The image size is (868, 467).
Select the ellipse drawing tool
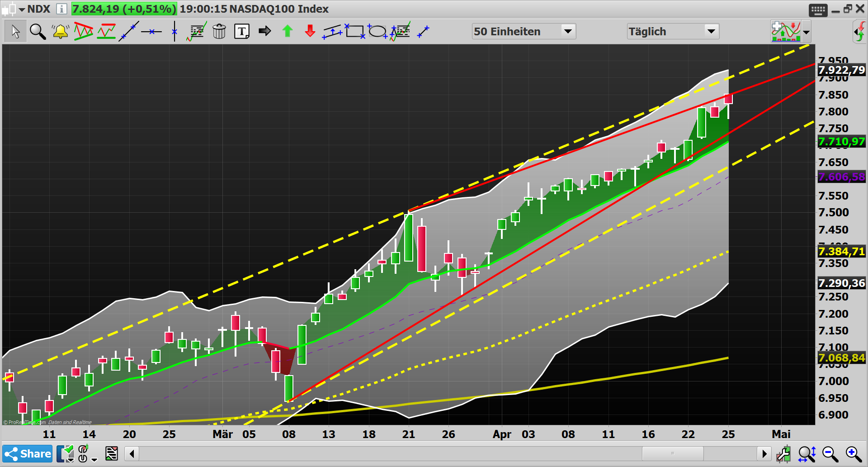pyautogui.click(x=377, y=31)
